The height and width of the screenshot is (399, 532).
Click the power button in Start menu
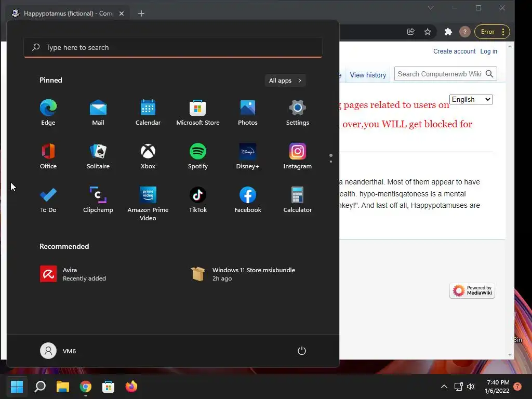[302, 351]
